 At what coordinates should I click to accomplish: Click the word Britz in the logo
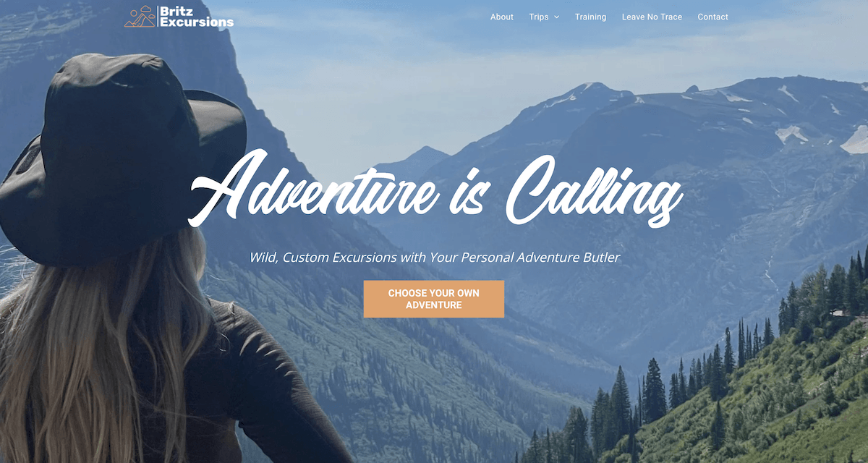176,12
